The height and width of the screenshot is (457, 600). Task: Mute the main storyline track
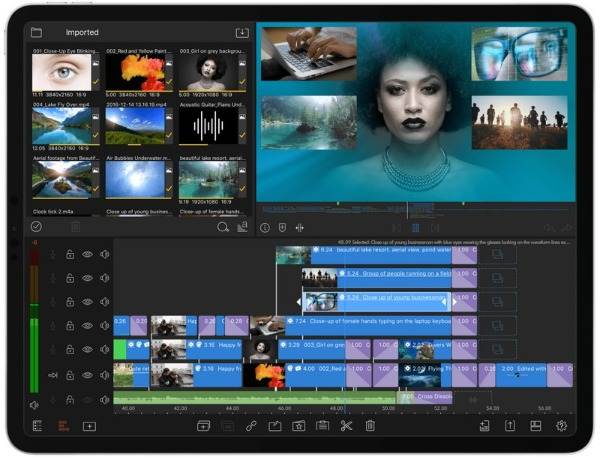pyautogui.click(x=104, y=375)
